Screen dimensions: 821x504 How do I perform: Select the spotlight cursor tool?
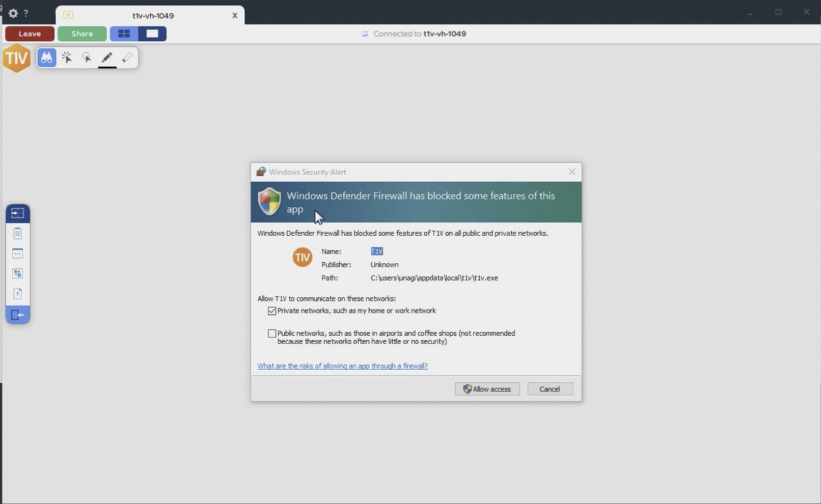click(x=87, y=58)
